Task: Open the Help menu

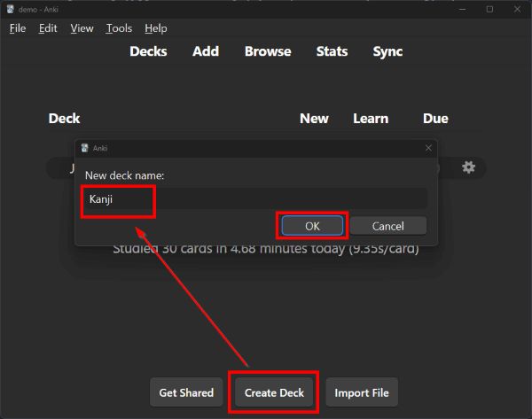Action: [155, 28]
